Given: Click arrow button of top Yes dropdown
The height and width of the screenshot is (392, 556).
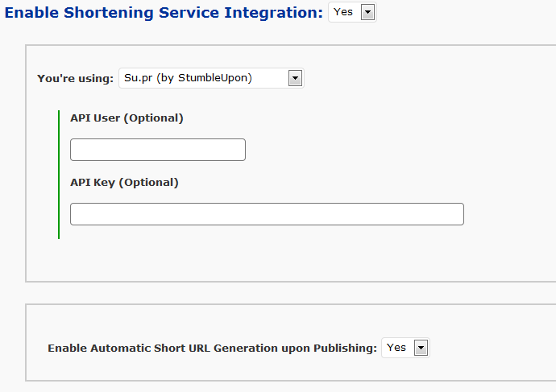Looking at the screenshot, I should tap(367, 12).
